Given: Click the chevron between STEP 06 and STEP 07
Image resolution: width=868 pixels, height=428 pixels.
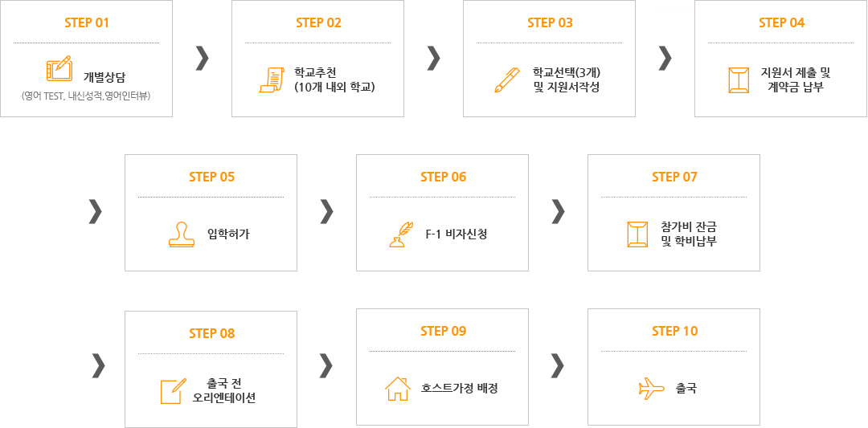Looking at the screenshot, I should coord(558,212).
